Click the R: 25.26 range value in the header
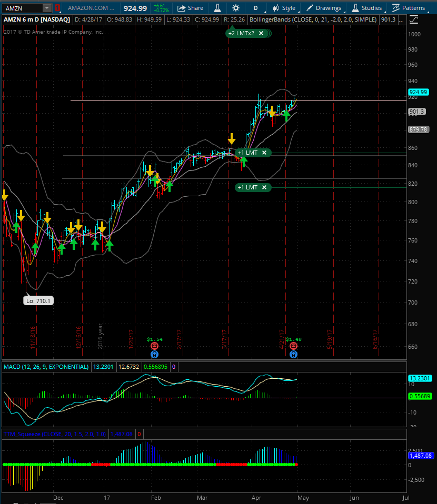 234,19
